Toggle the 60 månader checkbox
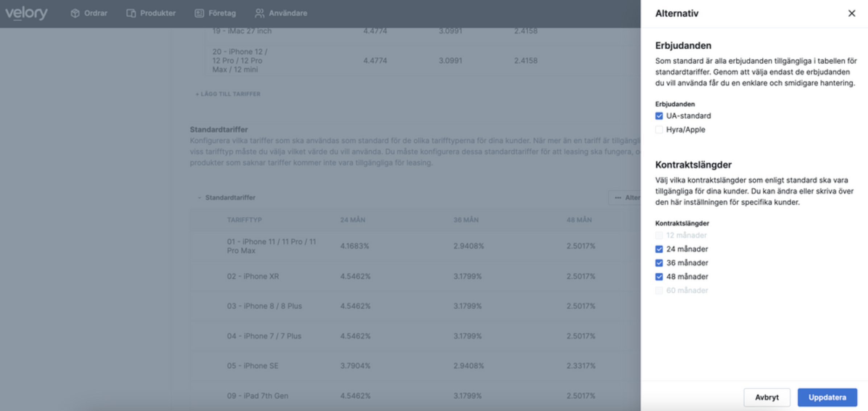Viewport: 868px width, 411px height. (x=659, y=290)
